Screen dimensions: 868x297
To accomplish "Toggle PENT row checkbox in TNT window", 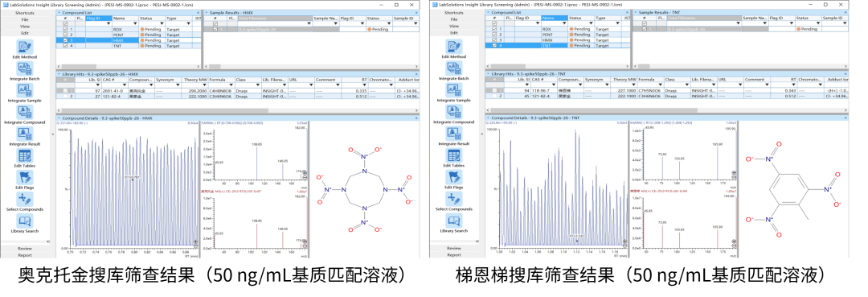I will click(x=495, y=35).
